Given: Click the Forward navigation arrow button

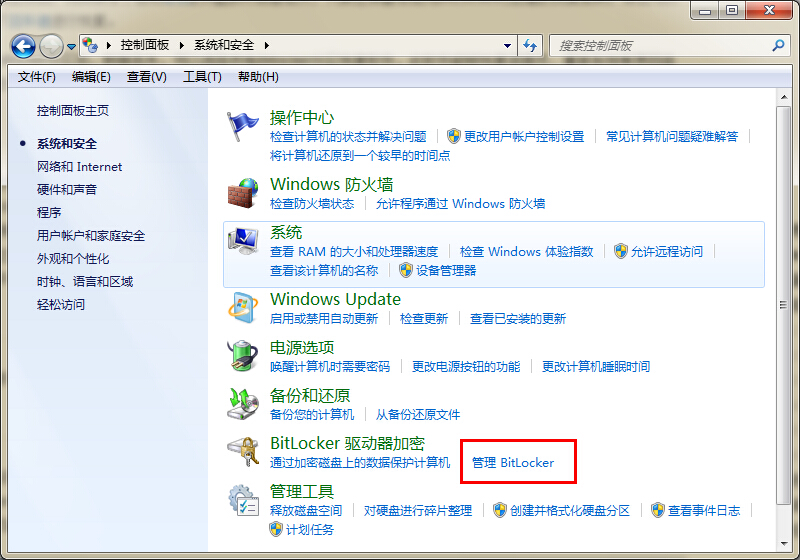Looking at the screenshot, I should click(51, 46).
